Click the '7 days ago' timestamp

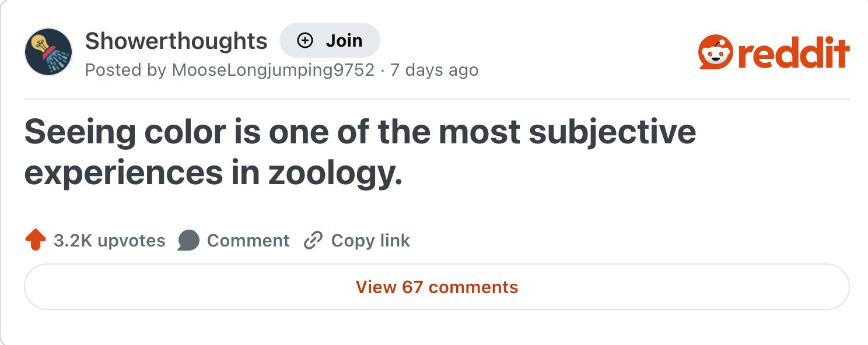435,71
